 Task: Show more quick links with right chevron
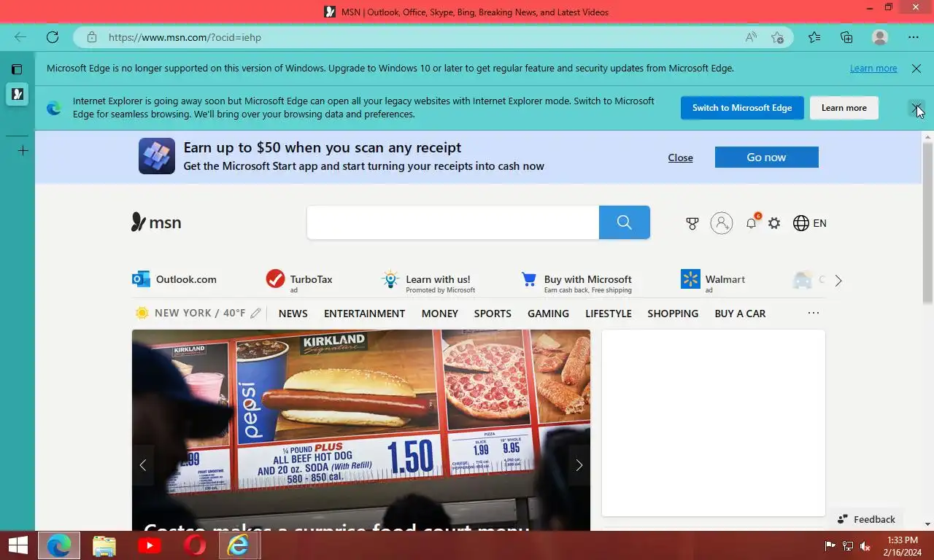pos(838,281)
